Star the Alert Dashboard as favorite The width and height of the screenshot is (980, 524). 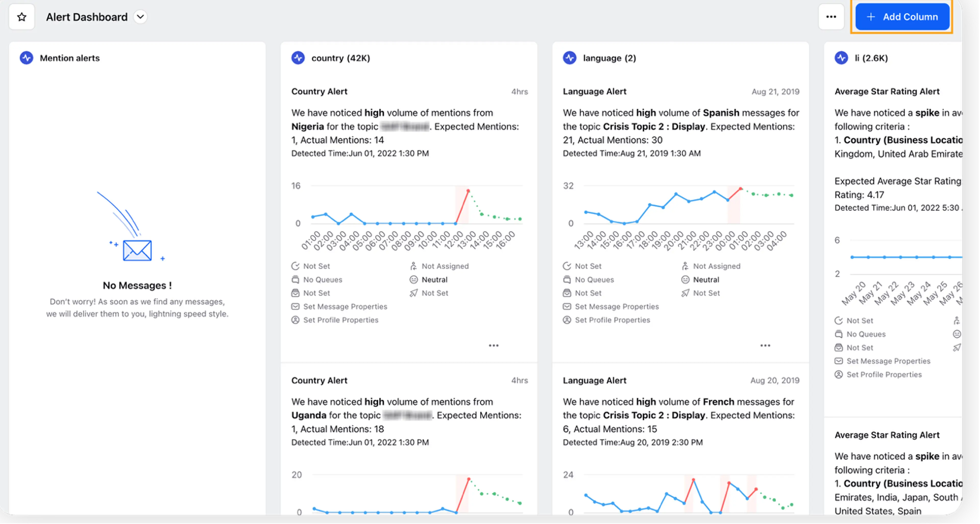click(x=22, y=17)
